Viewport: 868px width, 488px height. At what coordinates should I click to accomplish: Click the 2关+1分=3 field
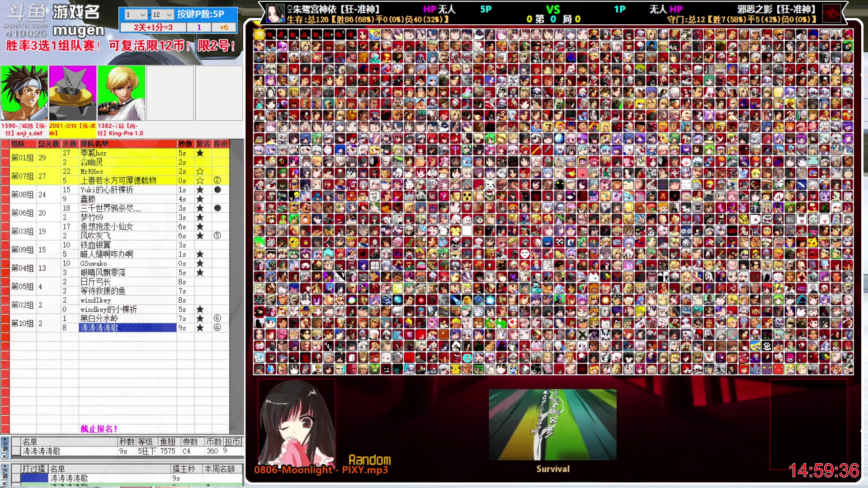[x=153, y=27]
